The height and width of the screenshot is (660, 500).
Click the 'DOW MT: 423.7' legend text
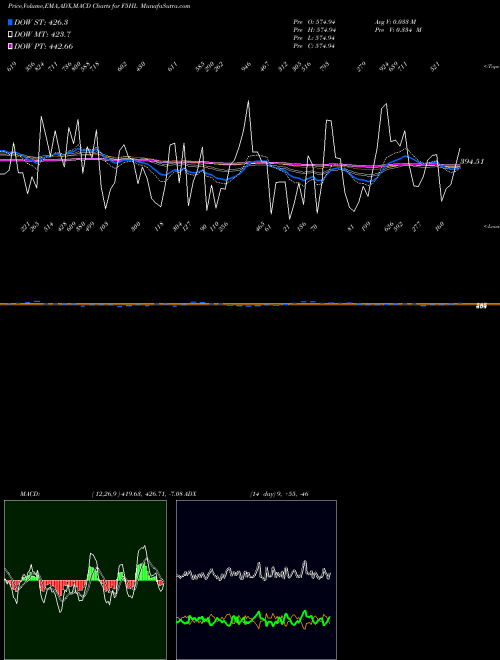pos(42,35)
